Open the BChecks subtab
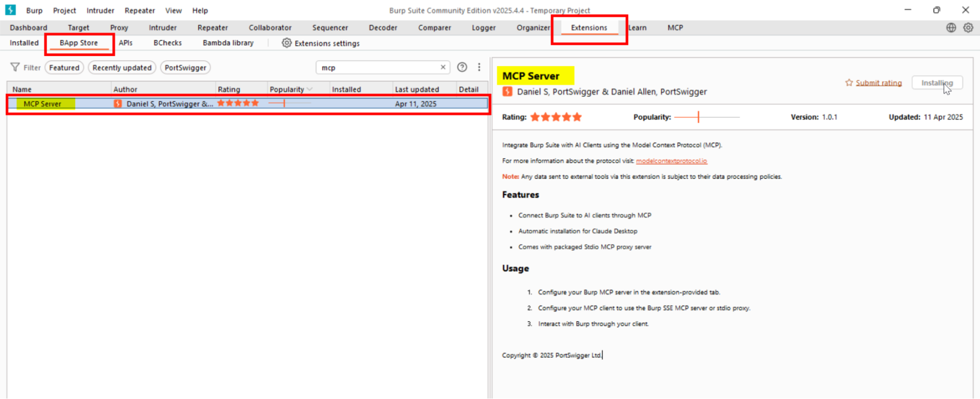 pos(168,43)
